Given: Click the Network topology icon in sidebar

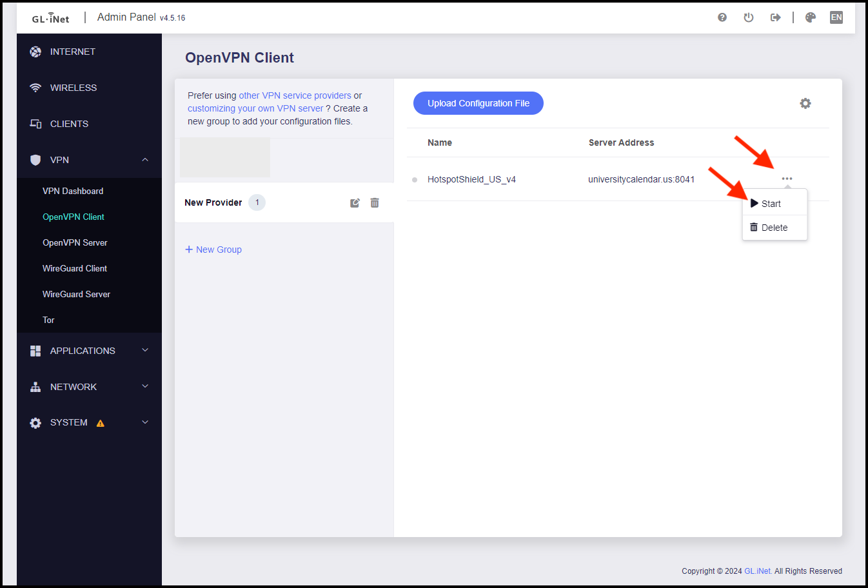Looking at the screenshot, I should [35, 387].
